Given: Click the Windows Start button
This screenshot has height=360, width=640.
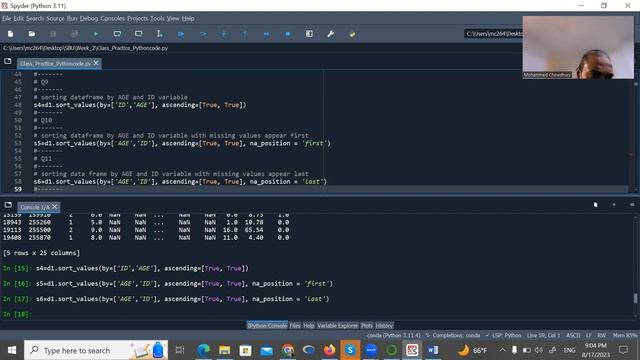Looking at the screenshot, I should 12,350.
